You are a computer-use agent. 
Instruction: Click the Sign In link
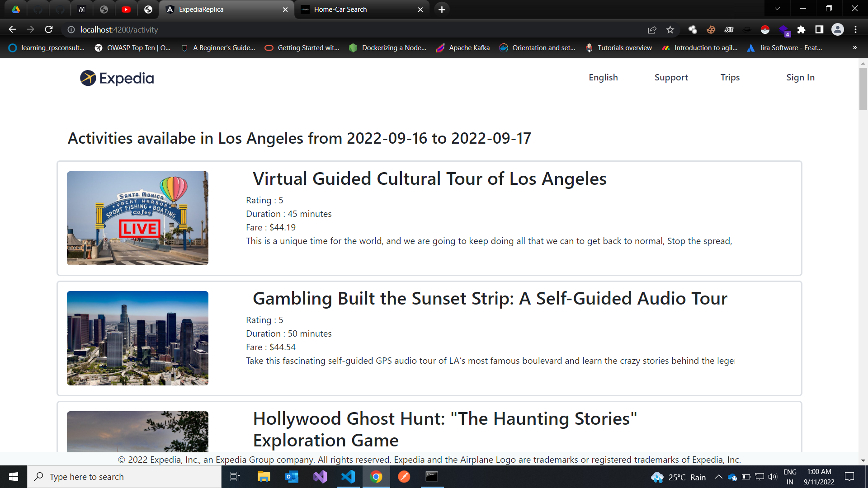[800, 77]
